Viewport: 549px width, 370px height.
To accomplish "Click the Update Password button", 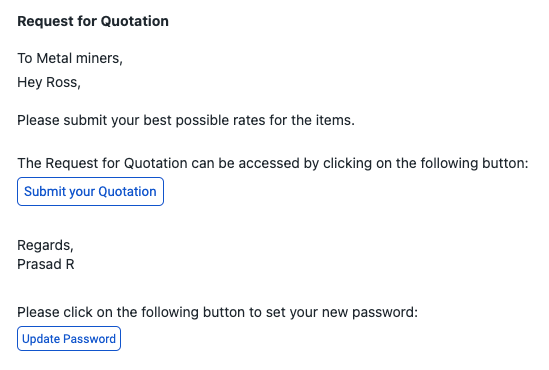I will [x=69, y=338].
